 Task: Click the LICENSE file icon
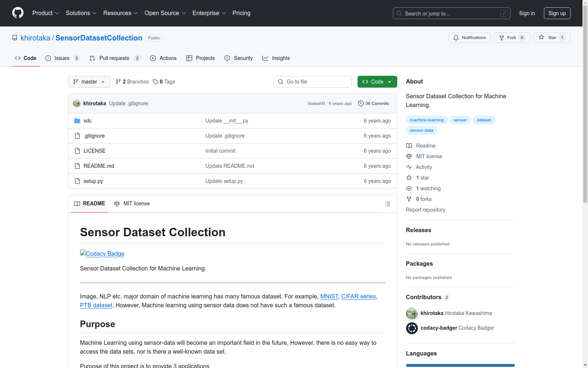[x=77, y=151]
